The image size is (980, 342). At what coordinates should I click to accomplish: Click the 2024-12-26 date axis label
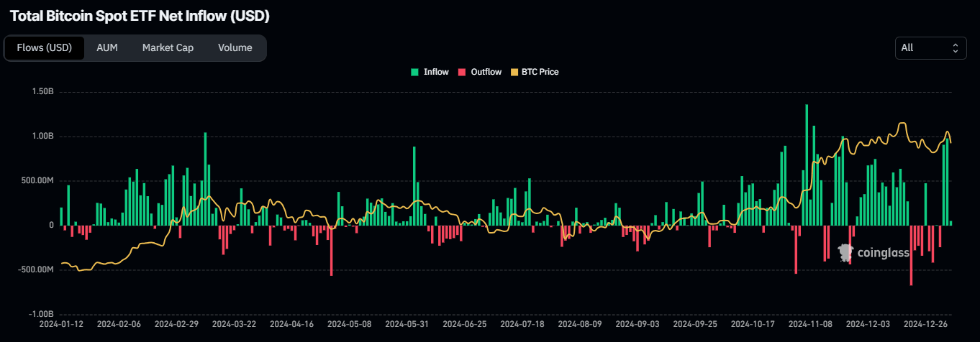925,325
